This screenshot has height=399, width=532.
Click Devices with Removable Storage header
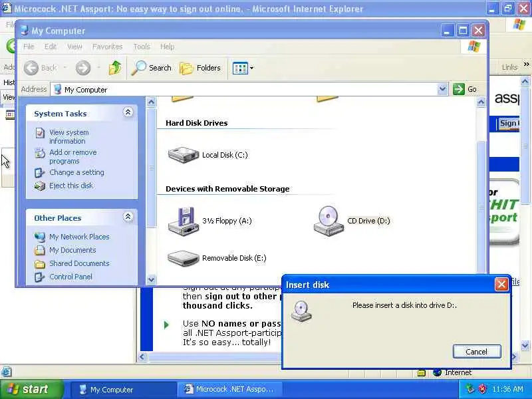click(x=227, y=189)
